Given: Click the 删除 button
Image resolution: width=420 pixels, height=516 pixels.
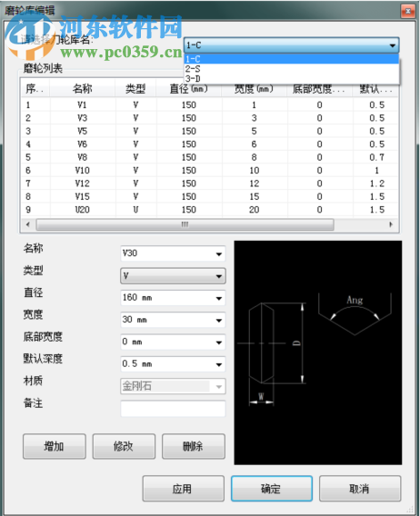Looking at the screenshot, I should [194, 446].
